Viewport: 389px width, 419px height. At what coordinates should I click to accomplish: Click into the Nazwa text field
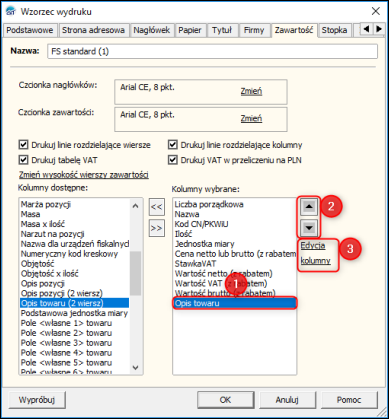[212, 51]
